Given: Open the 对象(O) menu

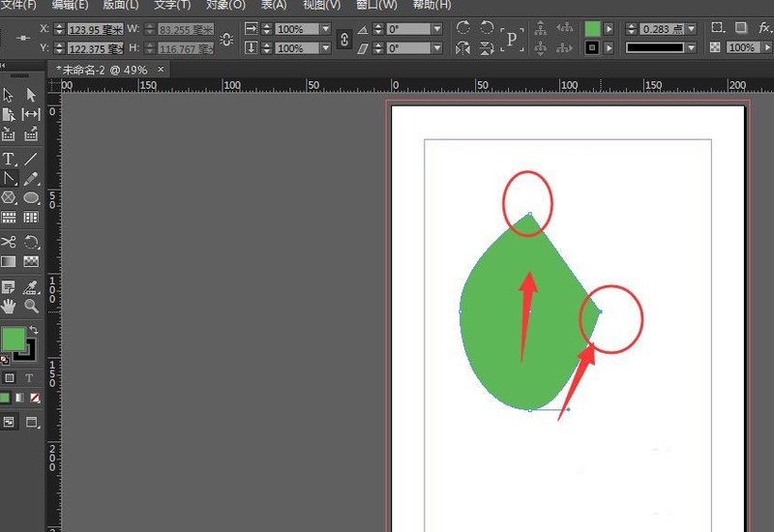Looking at the screenshot, I should [225, 5].
